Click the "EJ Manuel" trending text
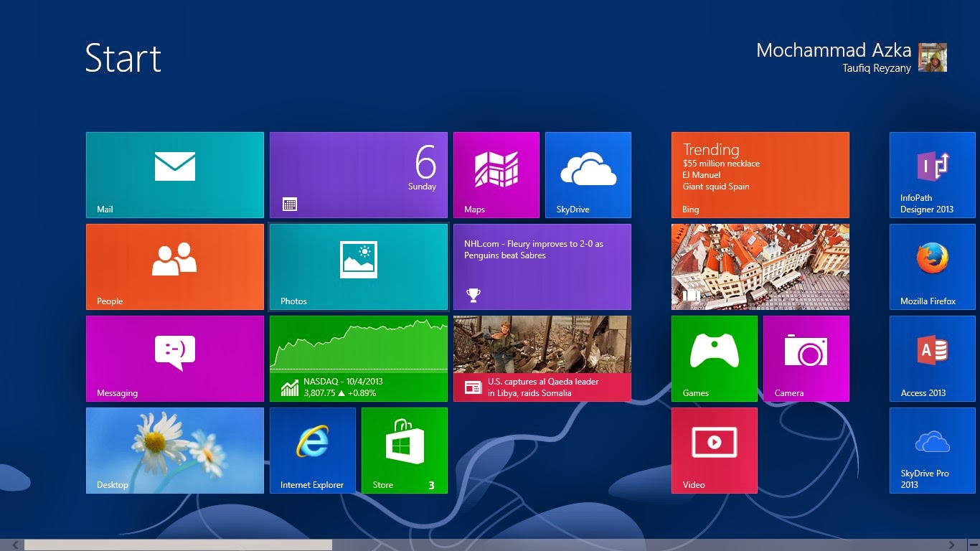The image size is (980, 551). 702,175
